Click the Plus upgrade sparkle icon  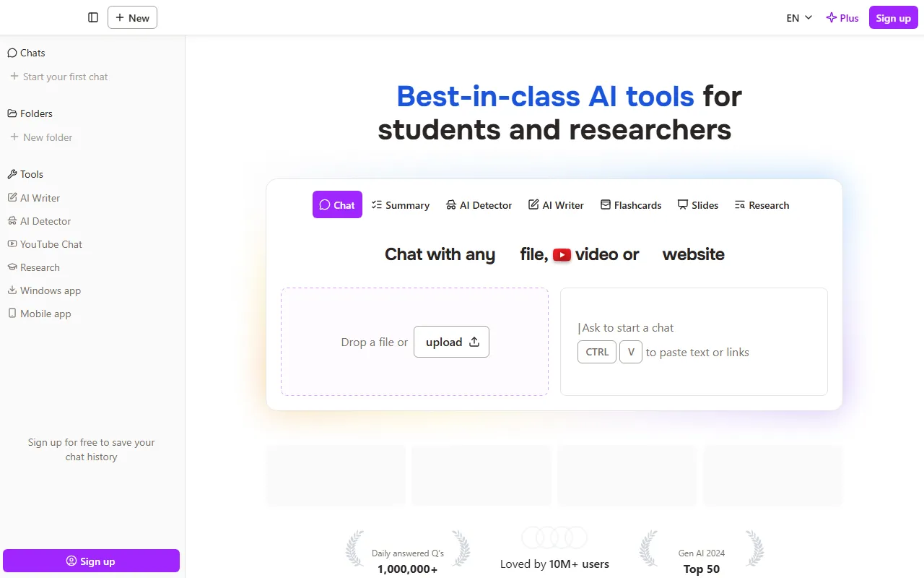coord(832,18)
